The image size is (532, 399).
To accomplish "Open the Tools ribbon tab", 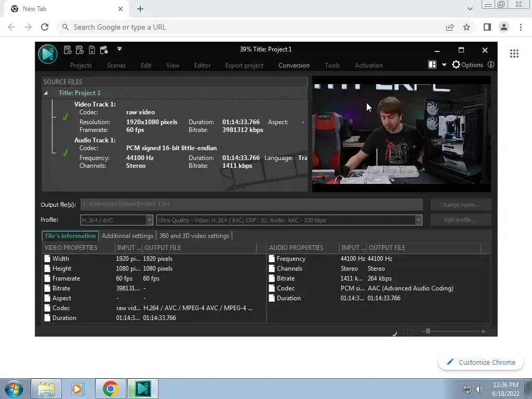I will [332, 65].
